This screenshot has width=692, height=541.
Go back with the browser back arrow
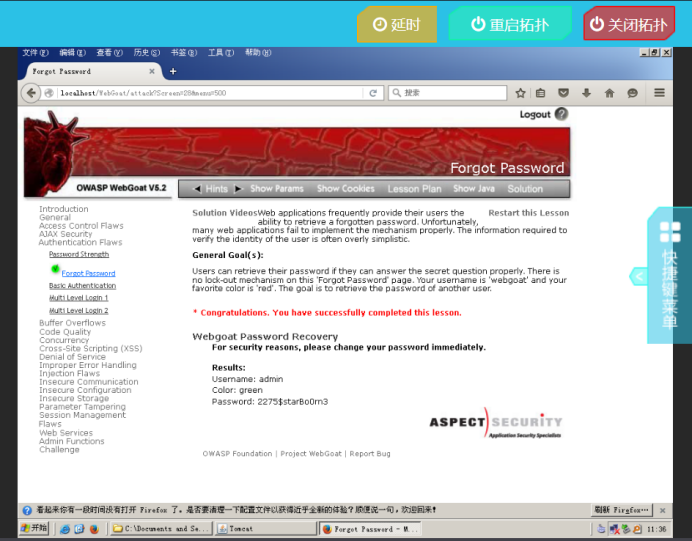click(x=31, y=93)
